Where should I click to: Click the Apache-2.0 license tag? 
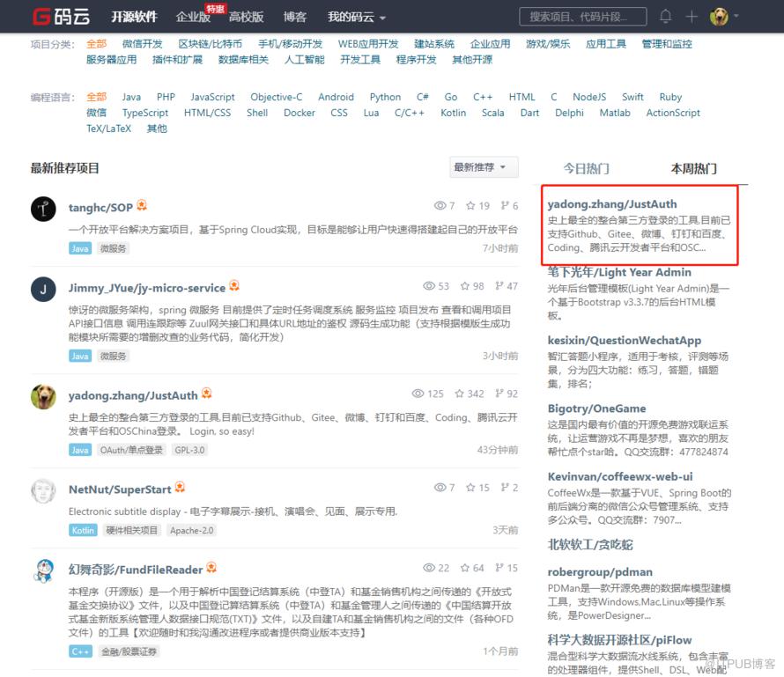[191, 531]
